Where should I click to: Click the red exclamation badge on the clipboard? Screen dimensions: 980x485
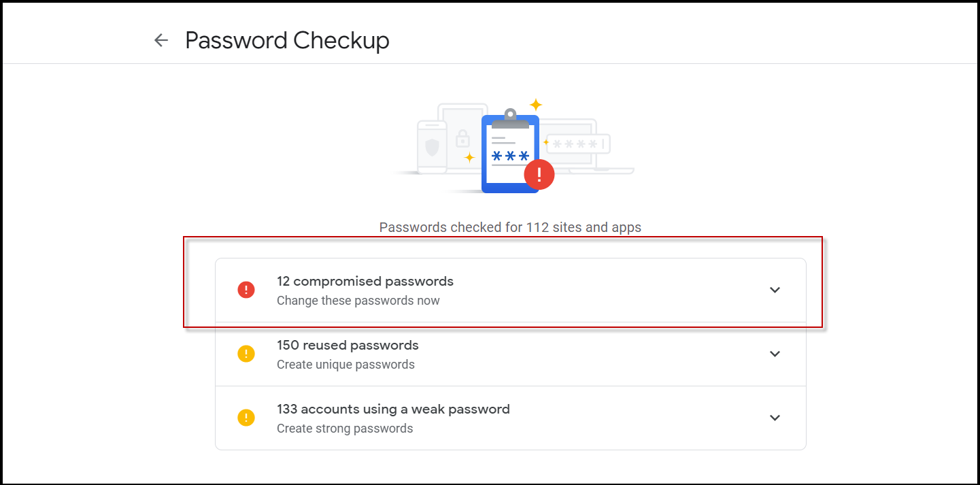click(539, 175)
